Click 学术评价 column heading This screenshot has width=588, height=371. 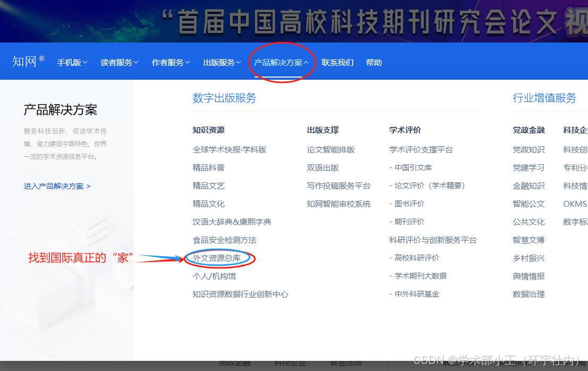(x=405, y=130)
